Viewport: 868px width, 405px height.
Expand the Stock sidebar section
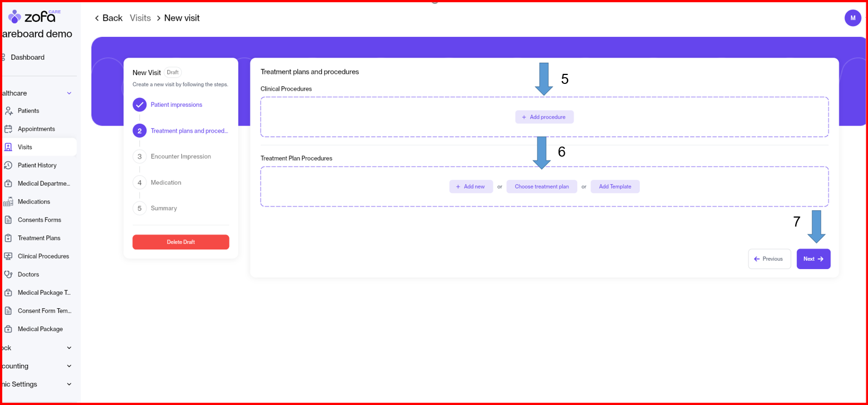click(69, 348)
